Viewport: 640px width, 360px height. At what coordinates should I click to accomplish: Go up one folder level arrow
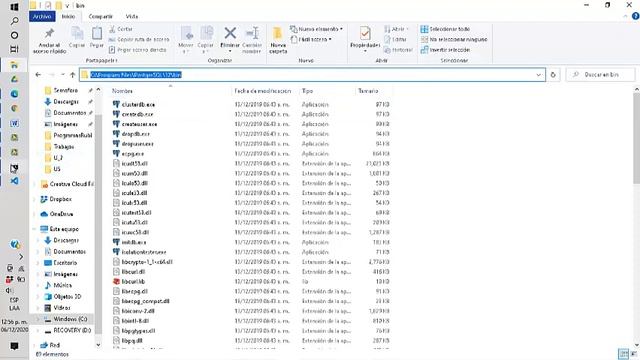coord(73,75)
